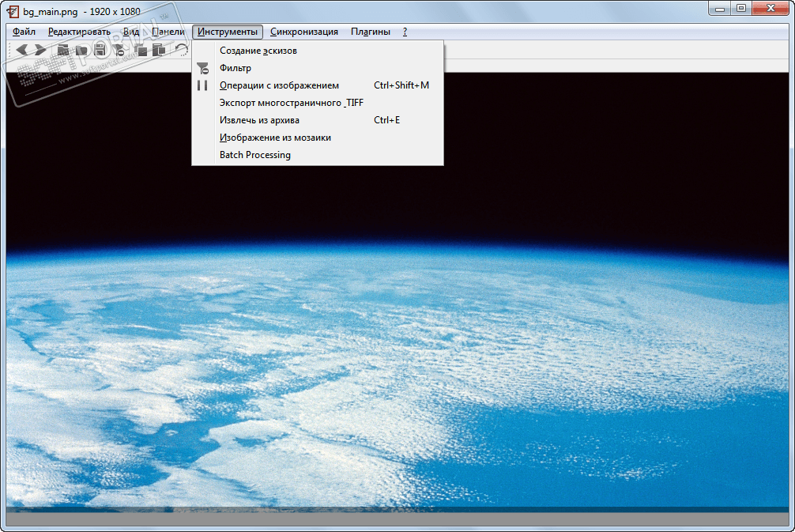
Task: Open the Панели menu
Action: tap(168, 32)
